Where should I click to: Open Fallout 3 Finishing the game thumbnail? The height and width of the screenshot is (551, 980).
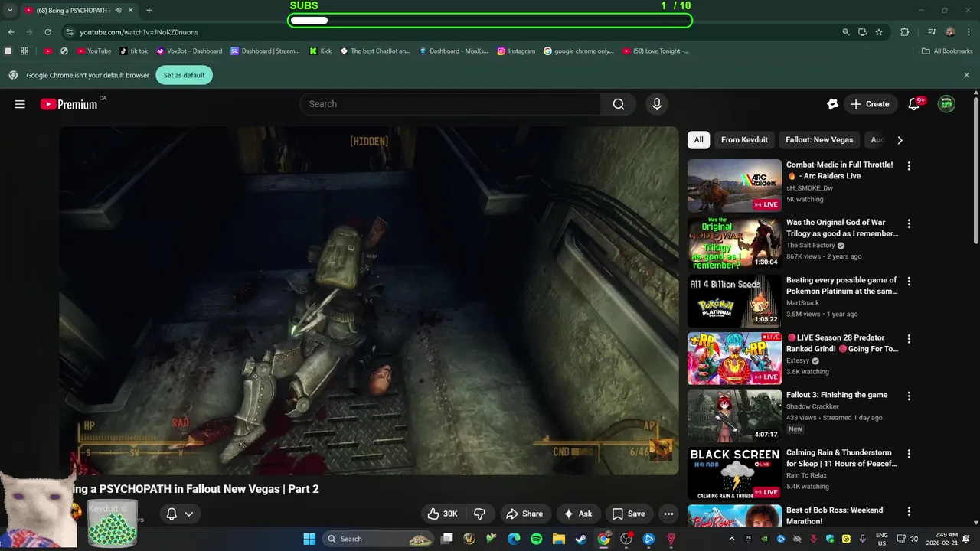[x=734, y=416]
